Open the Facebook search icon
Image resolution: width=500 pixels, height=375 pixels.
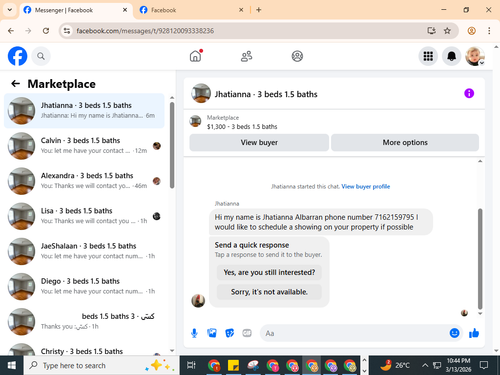tap(41, 56)
